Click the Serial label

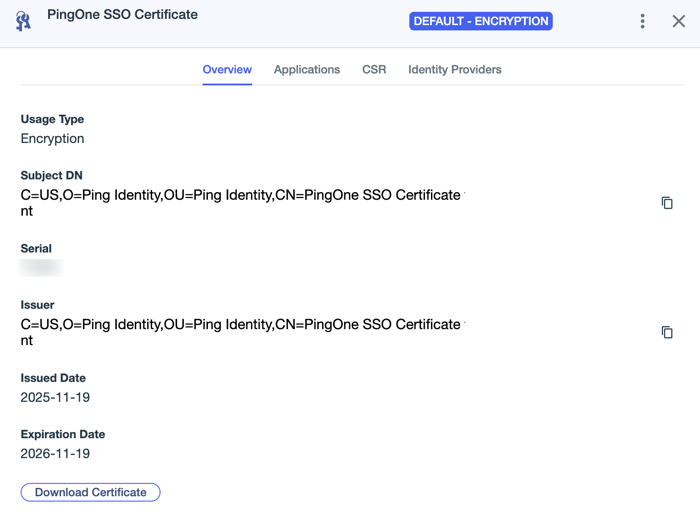point(36,249)
